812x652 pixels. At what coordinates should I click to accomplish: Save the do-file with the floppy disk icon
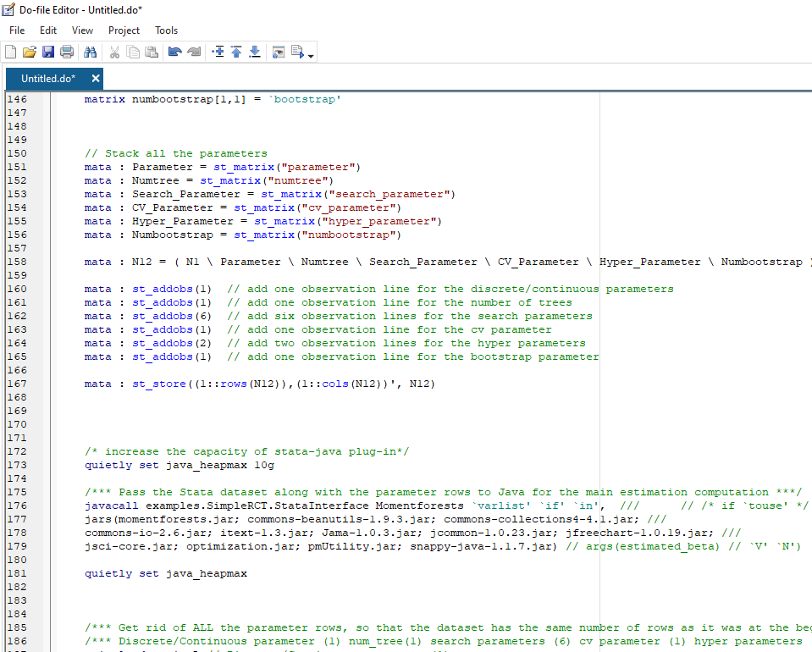[48, 52]
